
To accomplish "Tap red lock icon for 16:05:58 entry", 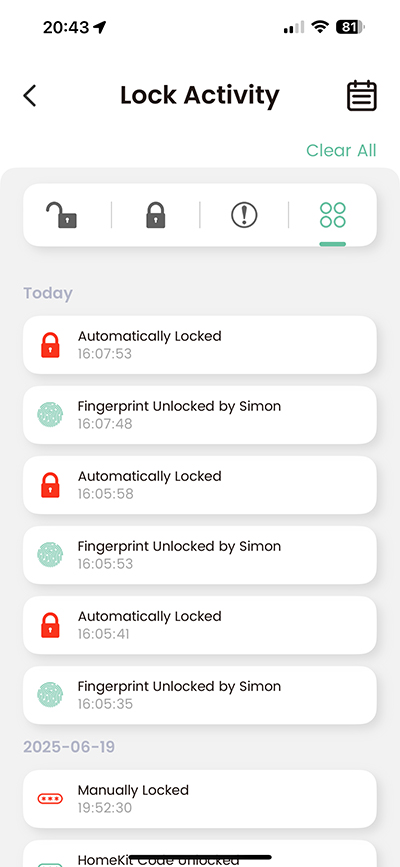I will coord(50,485).
